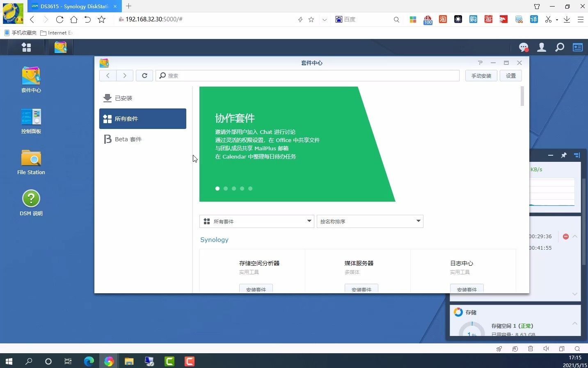588x368 pixels.
Task: Launch File Station from the desktop
Action: 31,162
